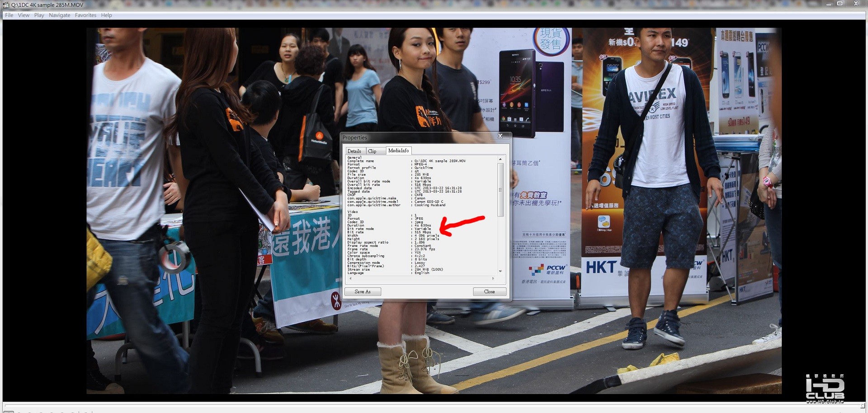Image resolution: width=868 pixels, height=413 pixels.
Task: Click the 'JPEG' format value
Action: pyautogui.click(x=419, y=219)
